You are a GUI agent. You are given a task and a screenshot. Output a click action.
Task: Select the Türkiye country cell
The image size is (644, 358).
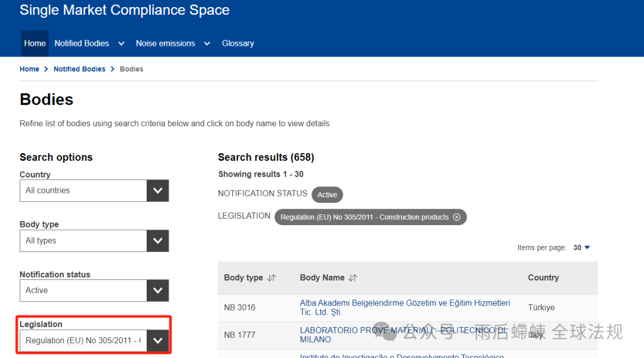[x=541, y=307]
